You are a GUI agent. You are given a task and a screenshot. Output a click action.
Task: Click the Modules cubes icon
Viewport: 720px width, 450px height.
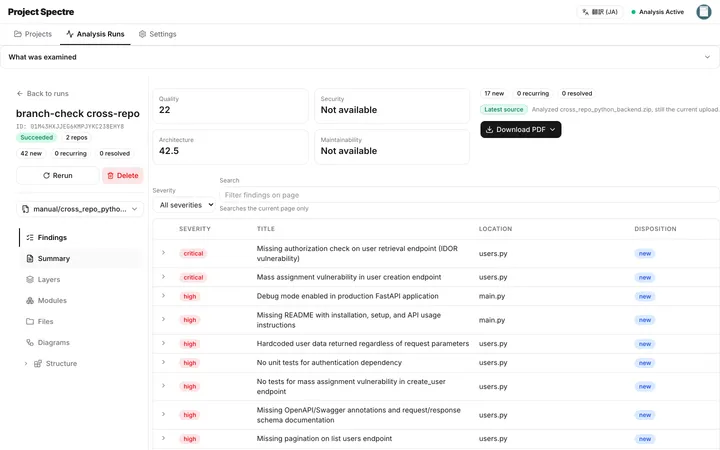(30, 300)
